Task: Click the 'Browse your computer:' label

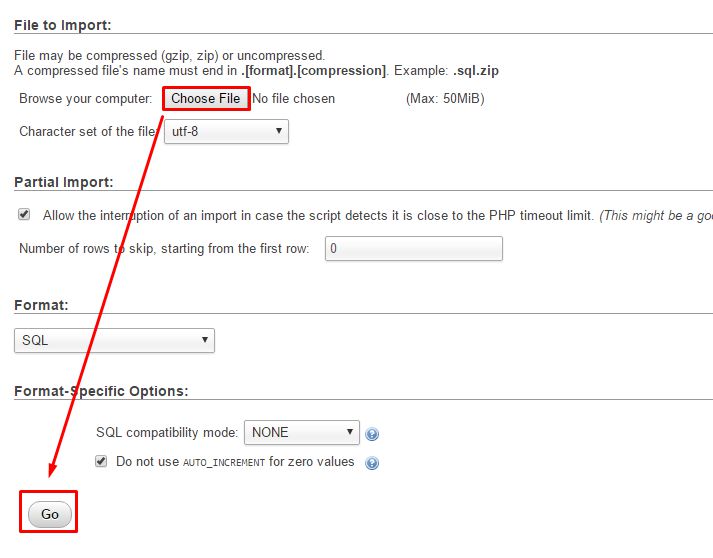Action: coord(85,99)
